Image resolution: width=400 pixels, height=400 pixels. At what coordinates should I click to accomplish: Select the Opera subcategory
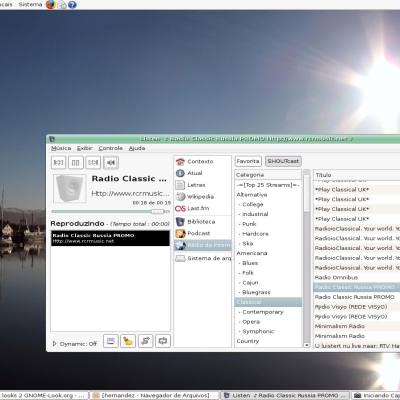tap(268, 322)
